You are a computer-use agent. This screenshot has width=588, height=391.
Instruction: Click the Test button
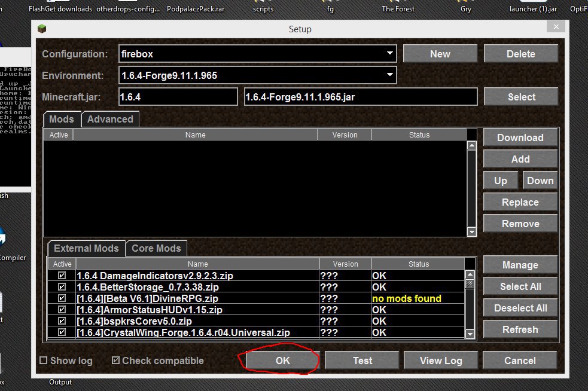coord(362,361)
